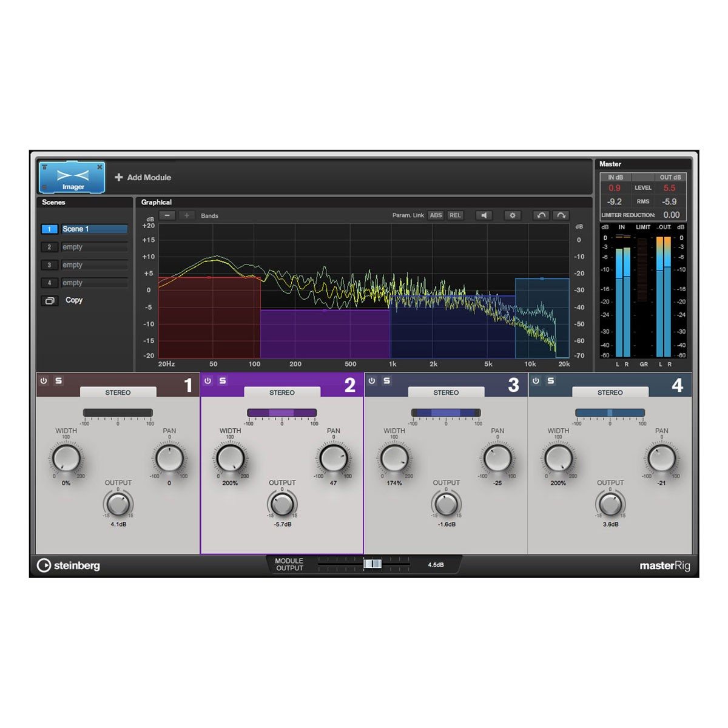Click band 2 Output knob at -5.7dB

(282, 504)
